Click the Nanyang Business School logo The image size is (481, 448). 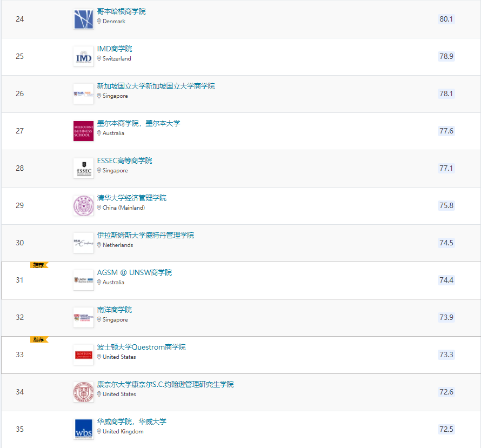[x=83, y=318]
